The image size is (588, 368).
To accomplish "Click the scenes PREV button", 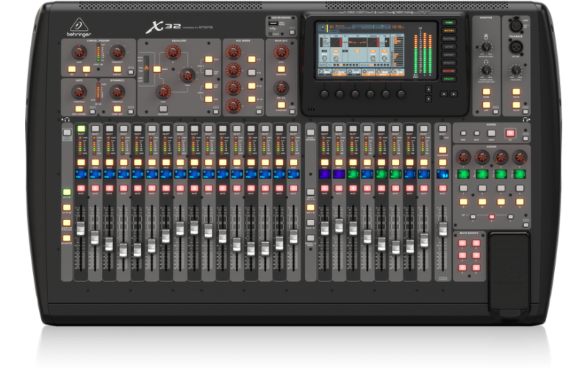I will tap(464, 133).
